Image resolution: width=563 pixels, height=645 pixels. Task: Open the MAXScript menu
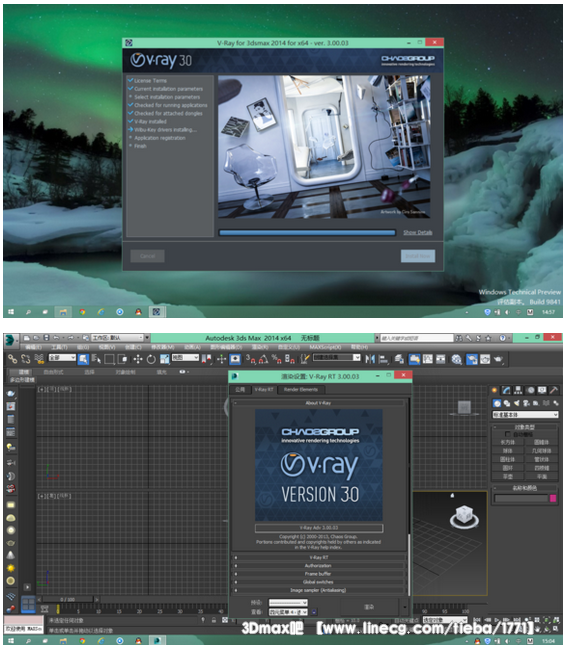point(325,347)
